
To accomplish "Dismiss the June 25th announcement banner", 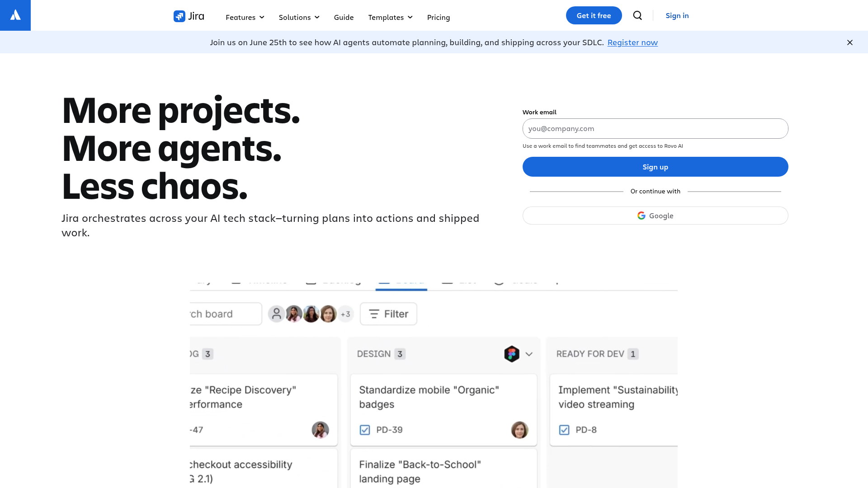I will pyautogui.click(x=850, y=42).
